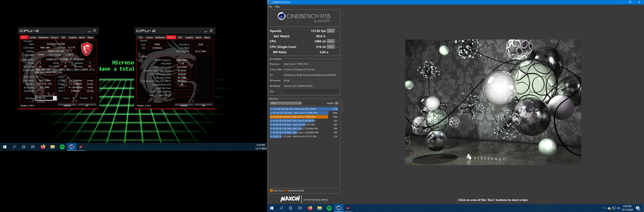Image resolution: width=644 pixels, height=212 pixels.
Task: Open SPD tab in right CPU-Z window
Action: point(180,37)
